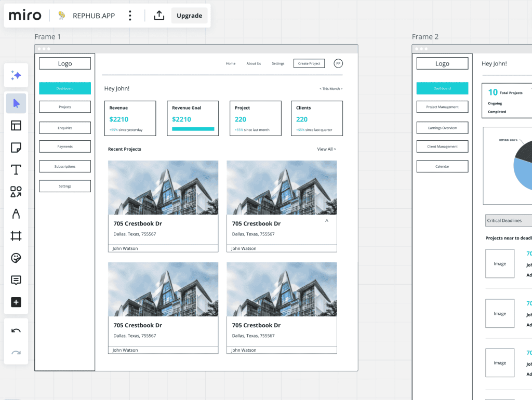The width and height of the screenshot is (532, 400).
Task: Open the Comment tool
Action: [16, 280]
